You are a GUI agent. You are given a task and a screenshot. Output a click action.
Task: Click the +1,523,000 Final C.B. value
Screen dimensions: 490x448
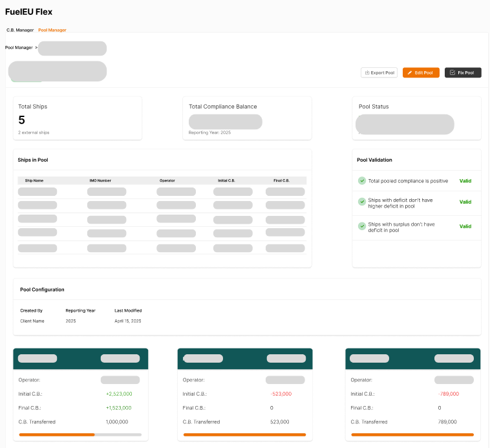(119, 408)
